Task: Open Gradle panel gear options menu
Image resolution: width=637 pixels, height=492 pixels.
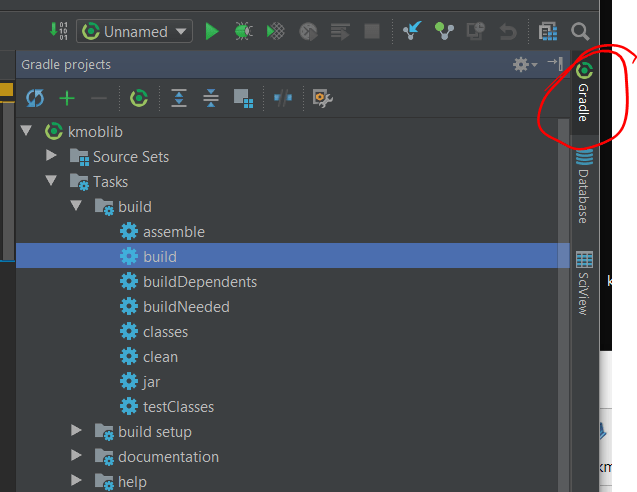Action: 523,64
